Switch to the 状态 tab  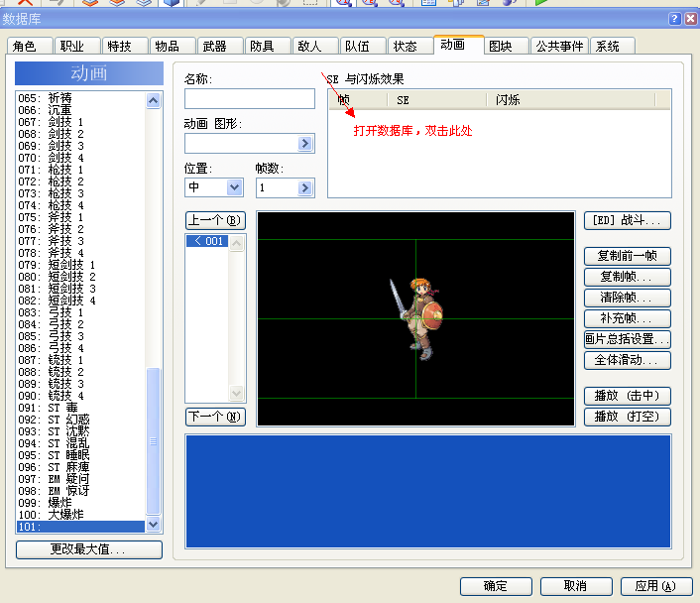pos(410,46)
